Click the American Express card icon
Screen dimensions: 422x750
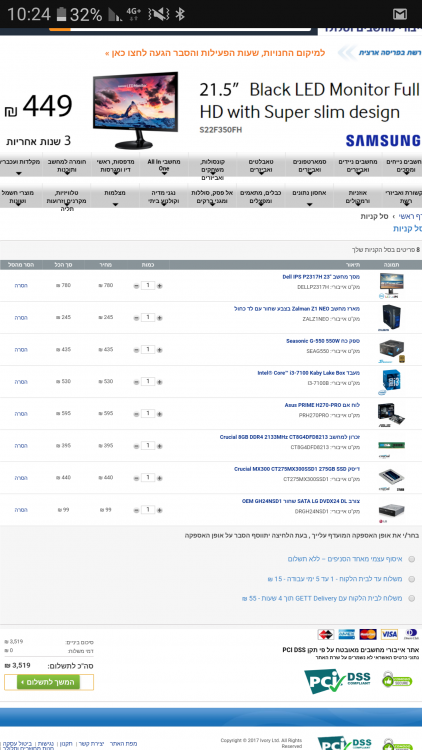click(x=347, y=634)
